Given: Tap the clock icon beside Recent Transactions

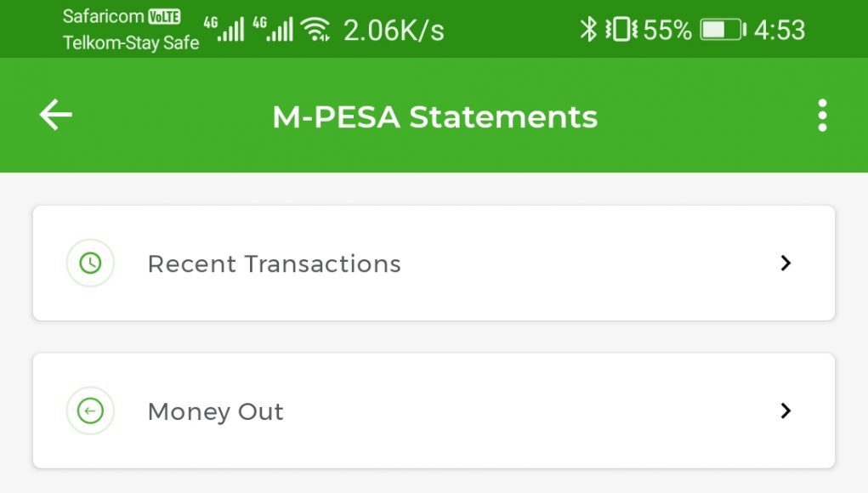Looking at the screenshot, I should click(90, 263).
